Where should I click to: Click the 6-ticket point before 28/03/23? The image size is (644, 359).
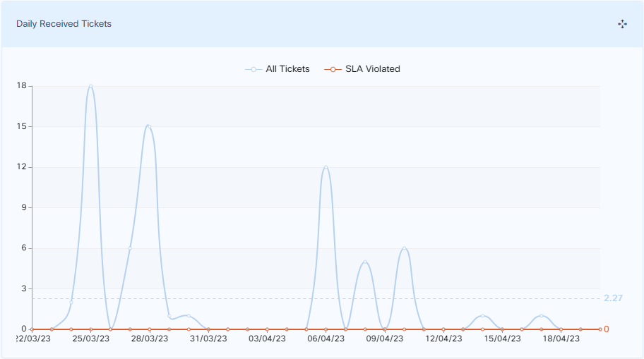pos(130,248)
